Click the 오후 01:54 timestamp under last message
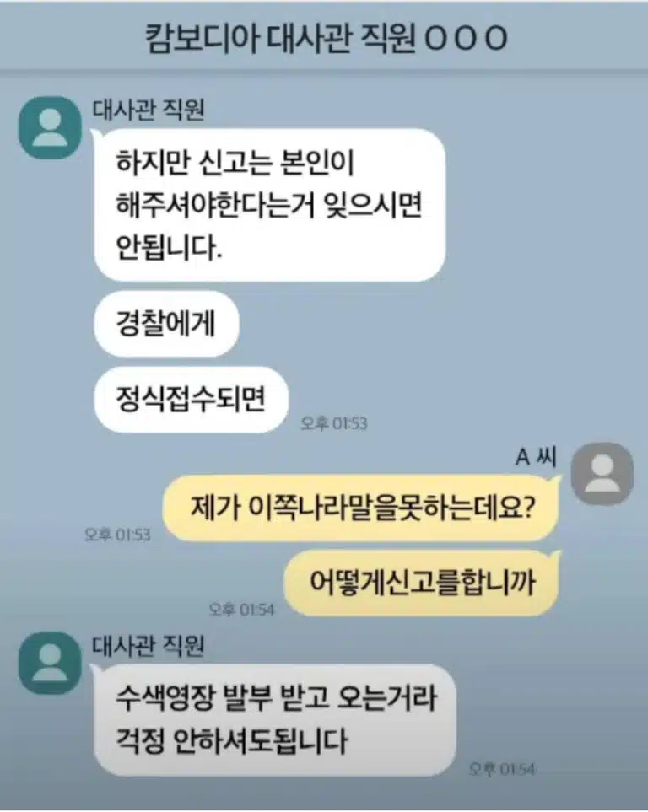648x812 pixels. (501, 769)
